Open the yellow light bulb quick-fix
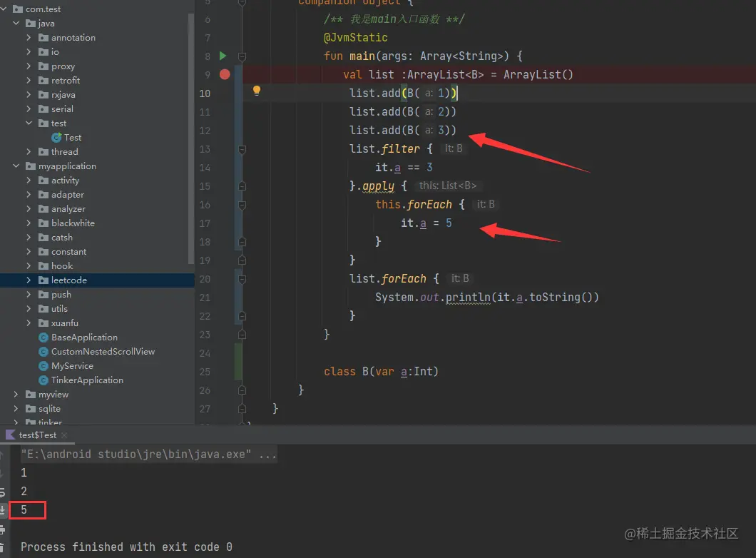 tap(257, 90)
